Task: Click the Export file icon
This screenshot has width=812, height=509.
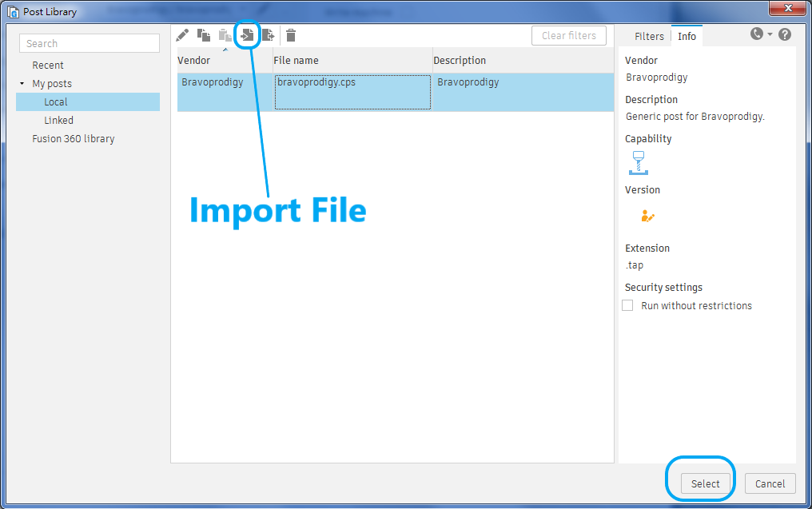Action: 269,35
